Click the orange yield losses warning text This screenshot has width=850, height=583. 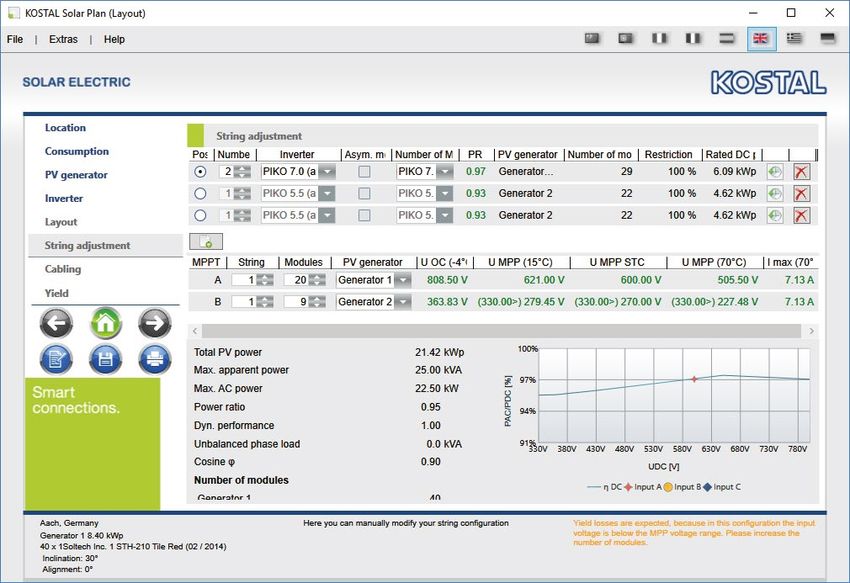pos(694,533)
